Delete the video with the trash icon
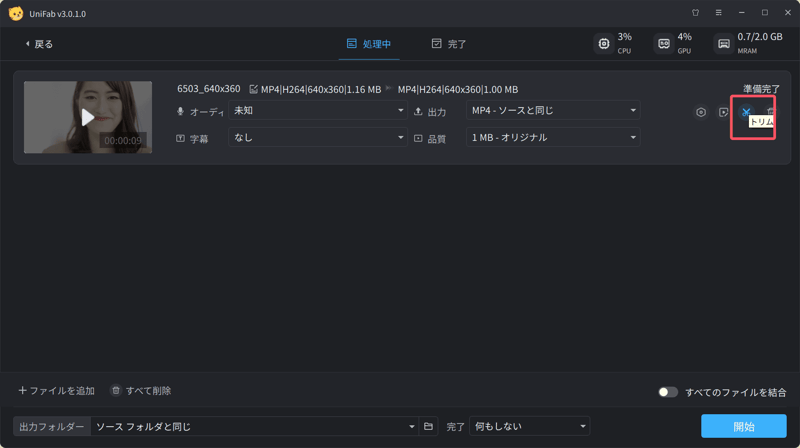The image size is (800, 448). pyautogui.click(x=770, y=112)
